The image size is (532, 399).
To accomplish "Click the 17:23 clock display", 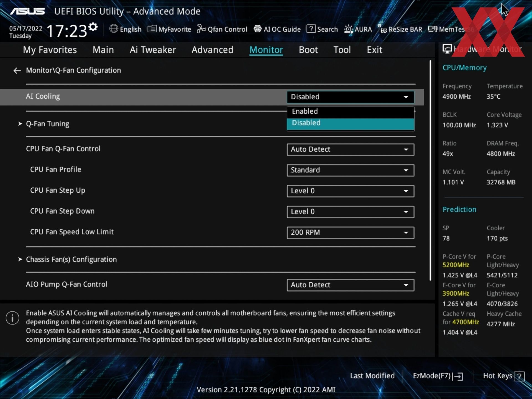I will click(x=67, y=31).
